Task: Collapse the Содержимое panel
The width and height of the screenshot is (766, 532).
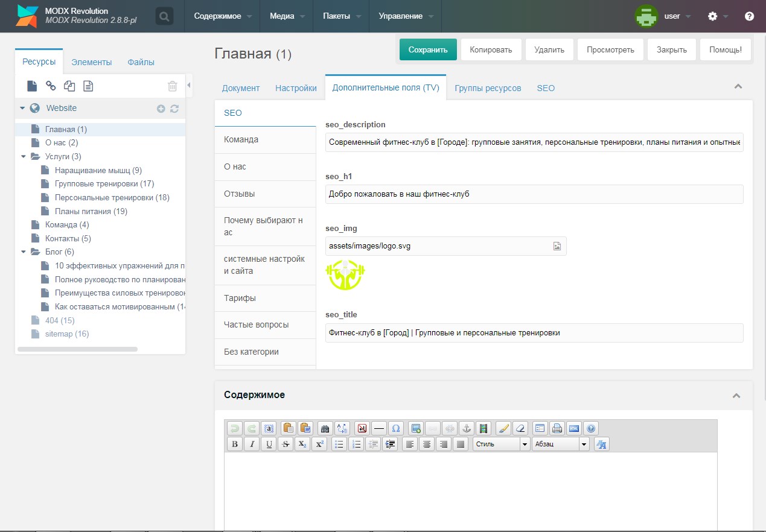Action: [x=736, y=396]
